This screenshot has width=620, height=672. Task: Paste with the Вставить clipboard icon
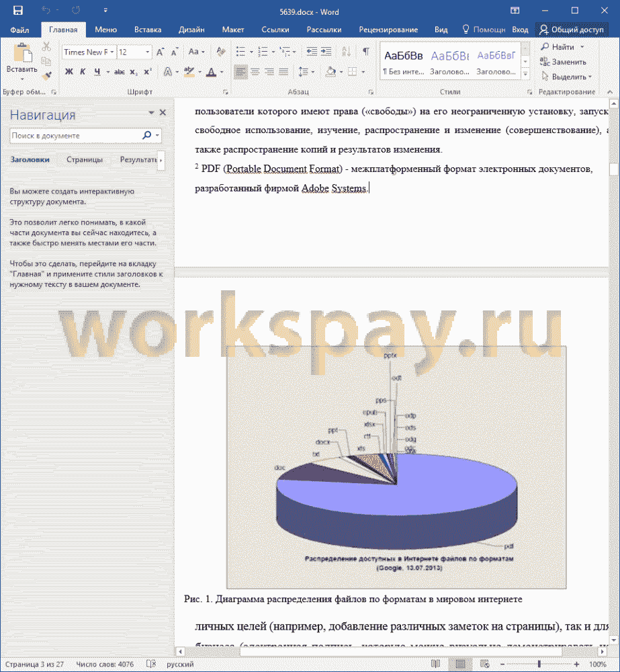(x=22, y=52)
